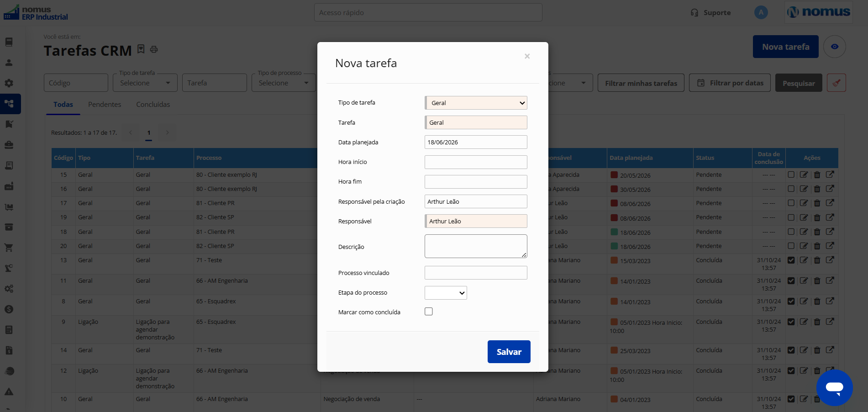Screen dimensions: 868x412
Task: Open the sidebar settings gear icon
Action: click(9, 83)
